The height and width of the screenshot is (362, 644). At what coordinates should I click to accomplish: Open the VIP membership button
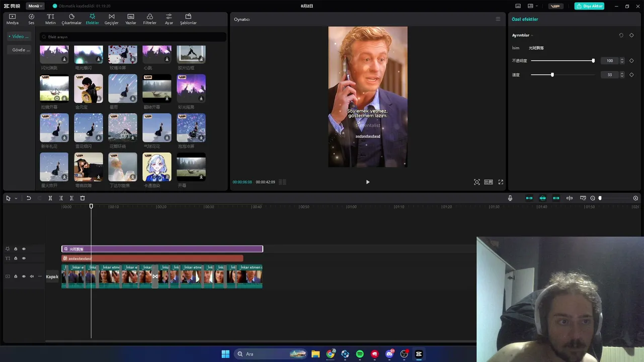coord(555,6)
